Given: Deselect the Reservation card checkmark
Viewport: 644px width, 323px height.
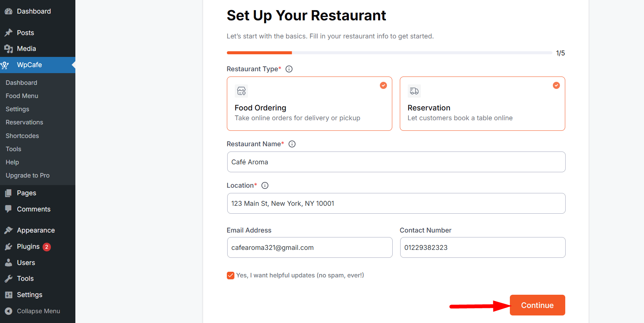Looking at the screenshot, I should tap(556, 86).
